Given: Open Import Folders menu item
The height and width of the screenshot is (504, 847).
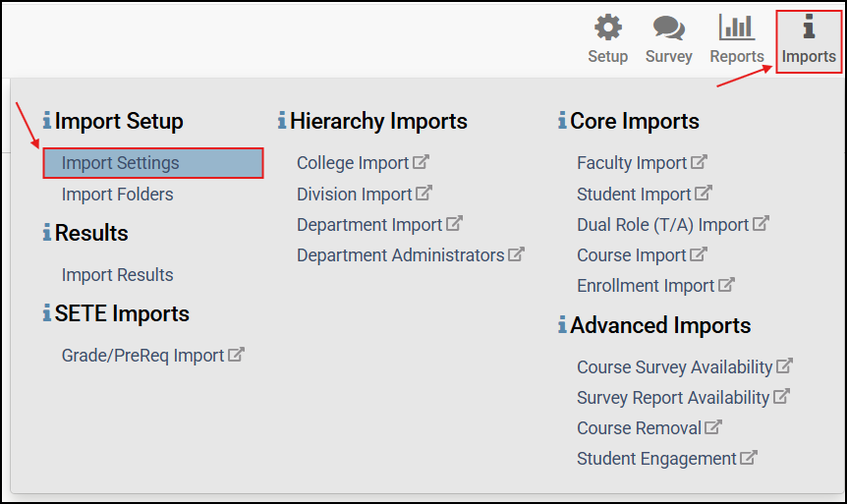Looking at the screenshot, I should [x=117, y=194].
